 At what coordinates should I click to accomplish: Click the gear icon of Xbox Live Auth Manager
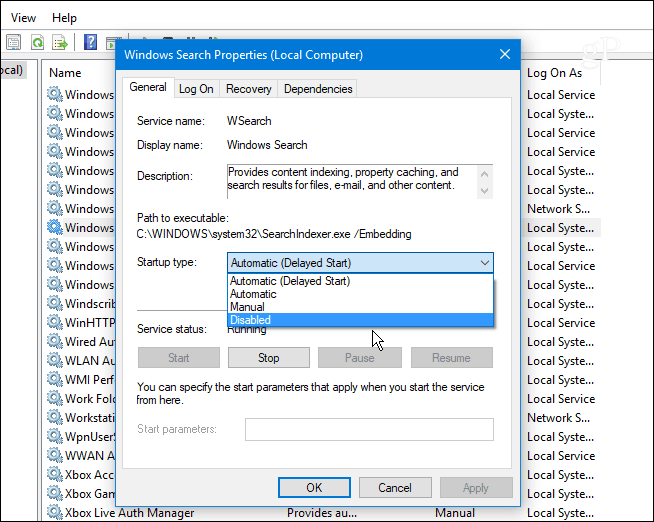pyautogui.click(x=55, y=512)
